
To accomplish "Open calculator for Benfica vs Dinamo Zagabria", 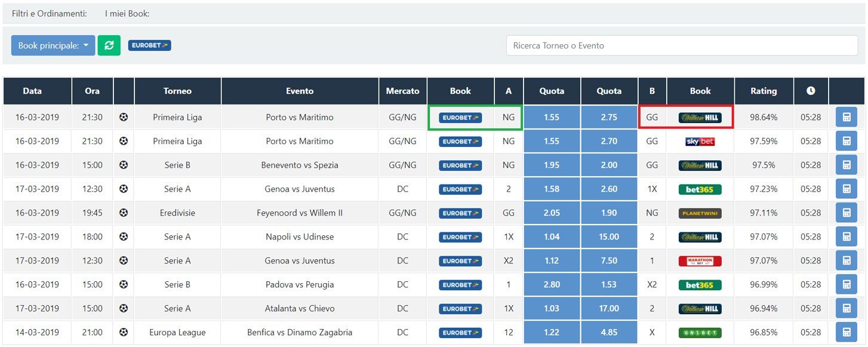I will (x=846, y=333).
